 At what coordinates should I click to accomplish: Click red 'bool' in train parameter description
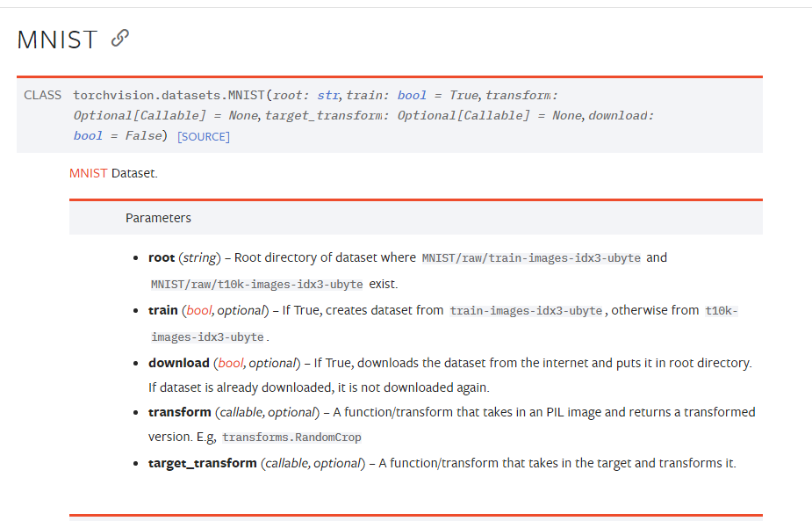[199, 310]
